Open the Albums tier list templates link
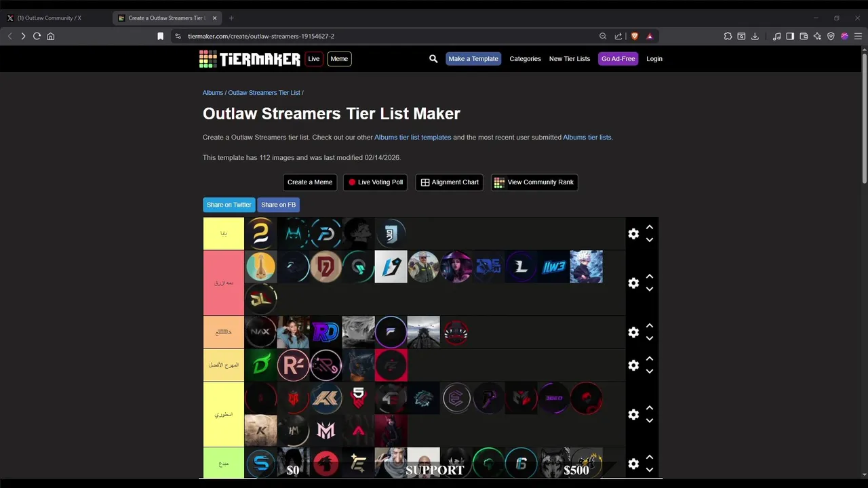The width and height of the screenshot is (868, 488). (412, 138)
